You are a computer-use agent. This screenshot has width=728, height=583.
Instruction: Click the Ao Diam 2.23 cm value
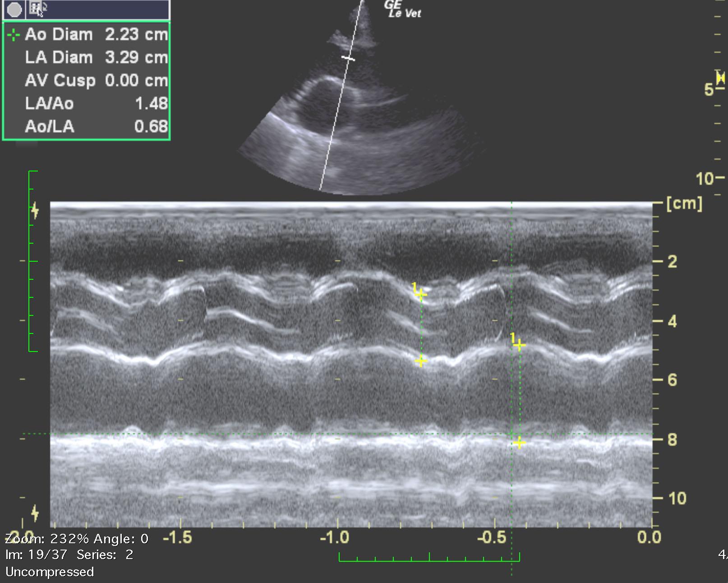(136, 35)
